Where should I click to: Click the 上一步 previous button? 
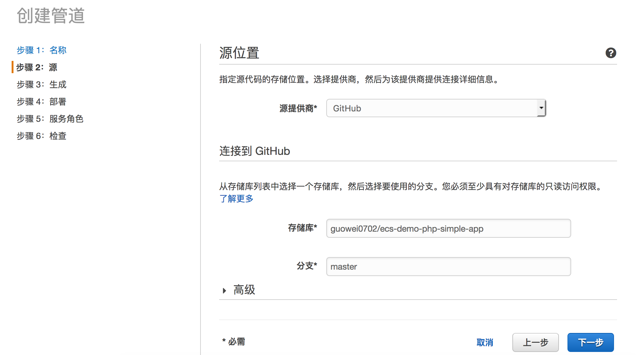coord(535,342)
